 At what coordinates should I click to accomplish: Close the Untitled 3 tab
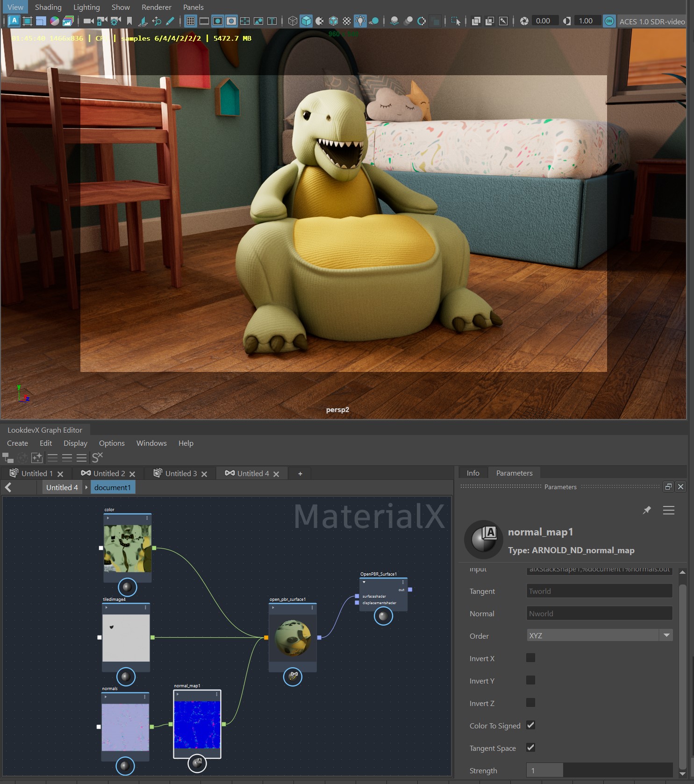point(204,474)
